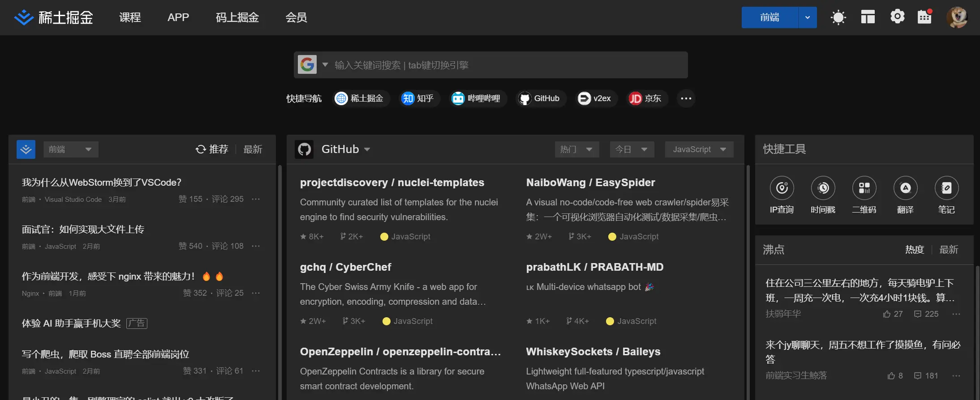The height and width of the screenshot is (400, 980).
Task: Sort 沸点 by 最新
Action: coord(949,250)
